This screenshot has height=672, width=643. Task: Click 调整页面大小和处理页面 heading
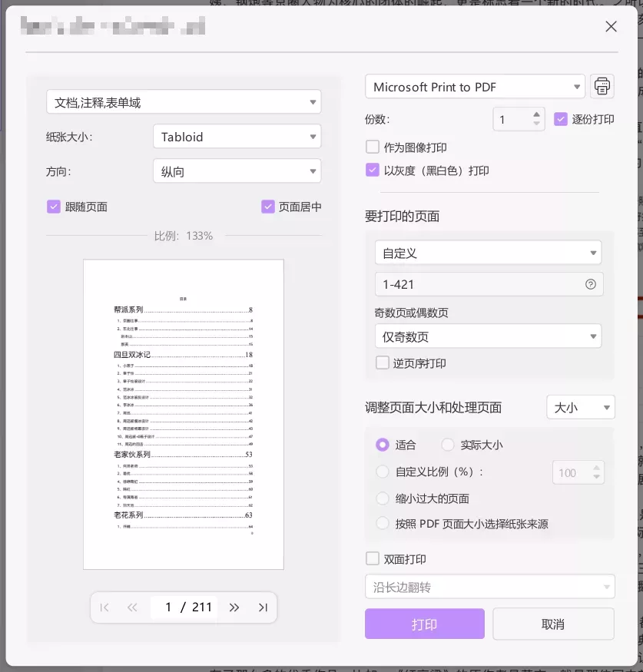(433, 408)
